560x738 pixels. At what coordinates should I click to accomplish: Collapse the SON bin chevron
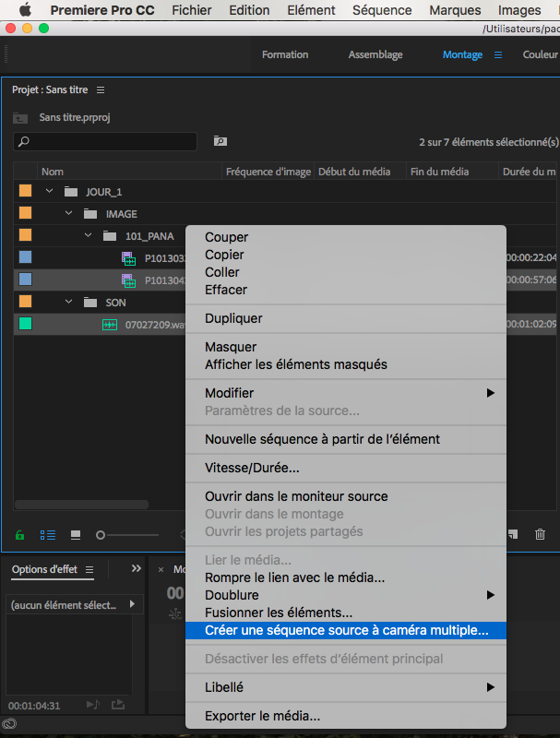(68, 302)
